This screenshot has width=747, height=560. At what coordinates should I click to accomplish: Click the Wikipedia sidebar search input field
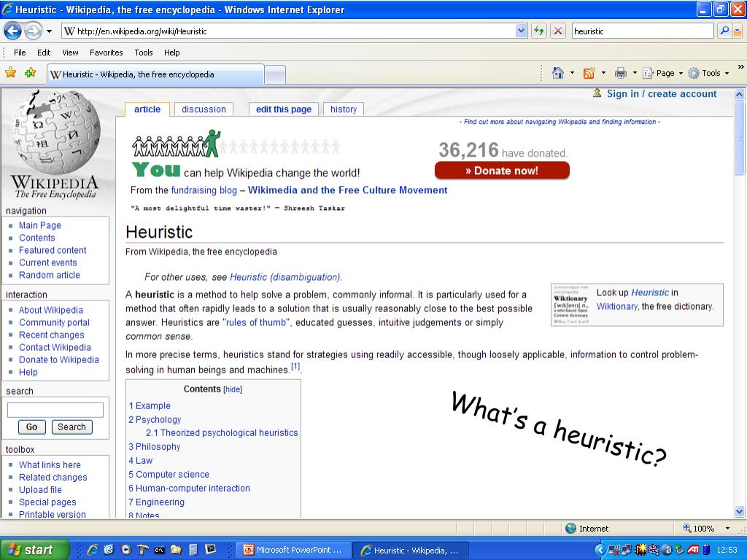click(x=55, y=410)
